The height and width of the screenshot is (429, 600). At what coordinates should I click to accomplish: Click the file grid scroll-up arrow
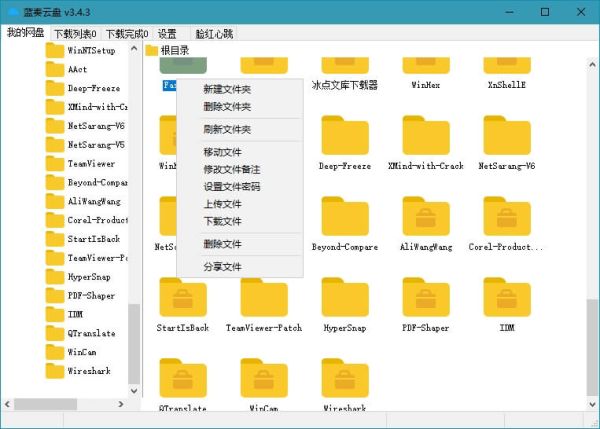(x=592, y=65)
